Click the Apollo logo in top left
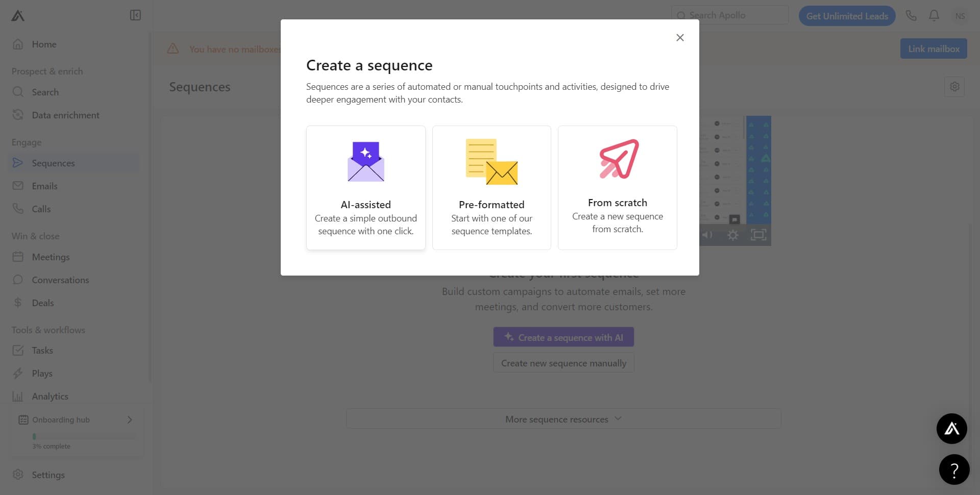This screenshot has height=495, width=980. pyautogui.click(x=17, y=15)
